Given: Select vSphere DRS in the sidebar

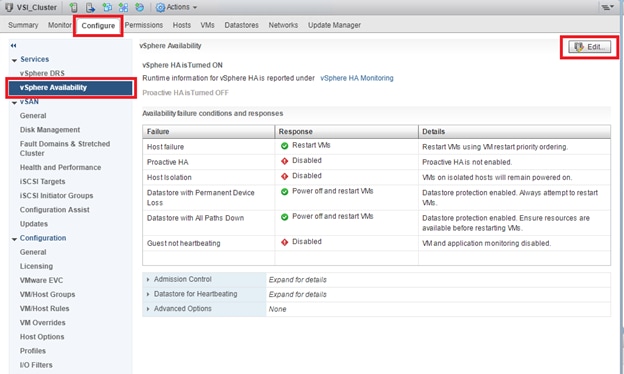Looking at the screenshot, I should pyautogui.click(x=42, y=73).
